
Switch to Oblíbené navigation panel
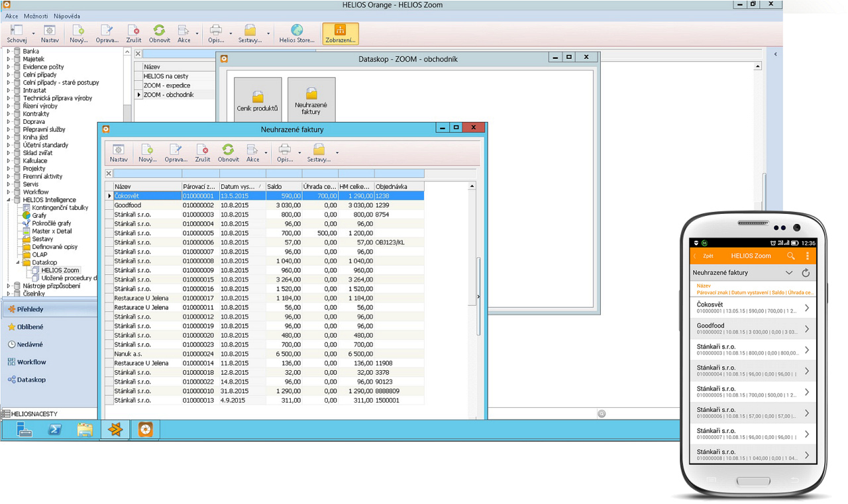click(x=50, y=327)
